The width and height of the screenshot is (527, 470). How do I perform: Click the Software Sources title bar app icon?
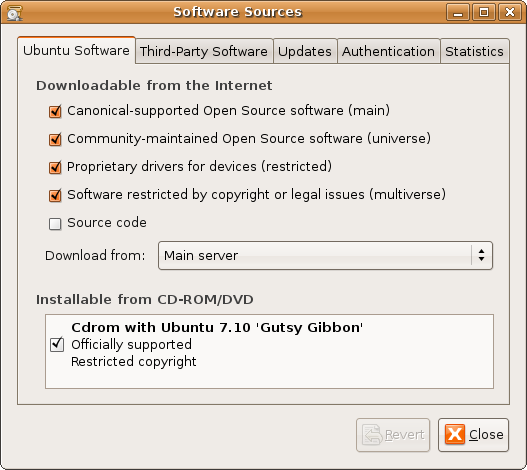tap(14, 13)
